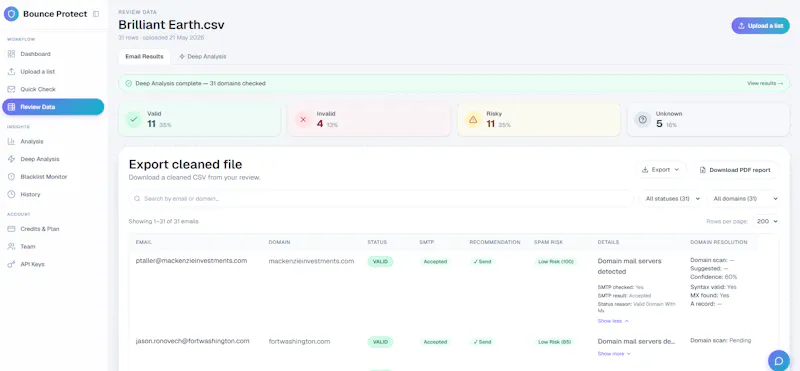
Task: Click the green check in analysis banner
Action: (x=129, y=83)
